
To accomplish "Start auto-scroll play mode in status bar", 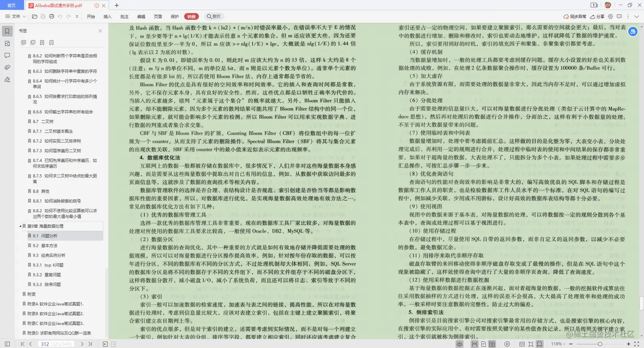I will coord(507,344).
